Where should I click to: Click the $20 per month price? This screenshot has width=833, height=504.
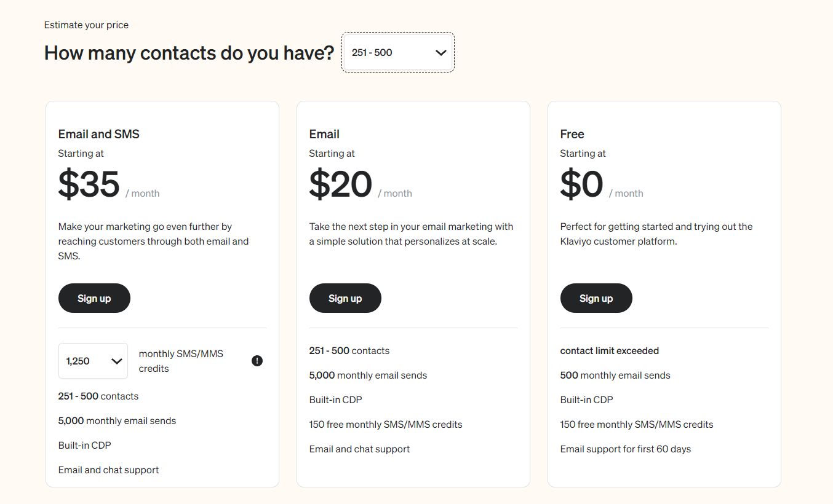pos(341,184)
